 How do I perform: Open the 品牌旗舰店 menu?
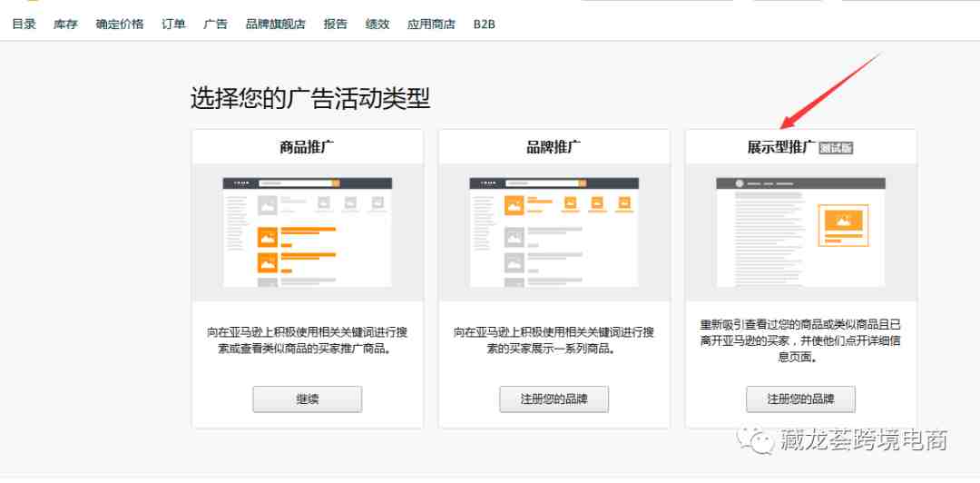276,25
